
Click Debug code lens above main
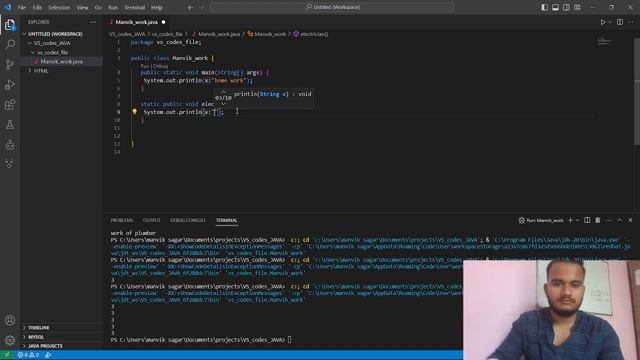[x=160, y=66]
